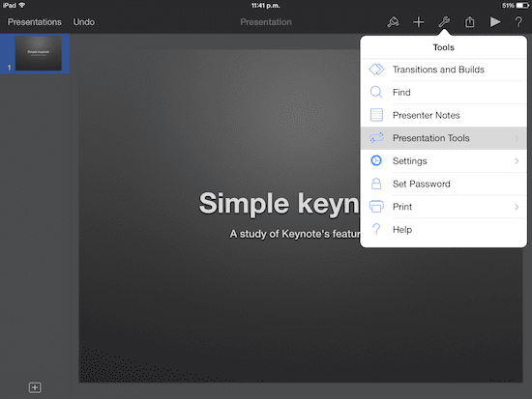Image resolution: width=532 pixels, height=399 pixels.
Task: Tap the battery indicator in status bar
Action: (522, 6)
